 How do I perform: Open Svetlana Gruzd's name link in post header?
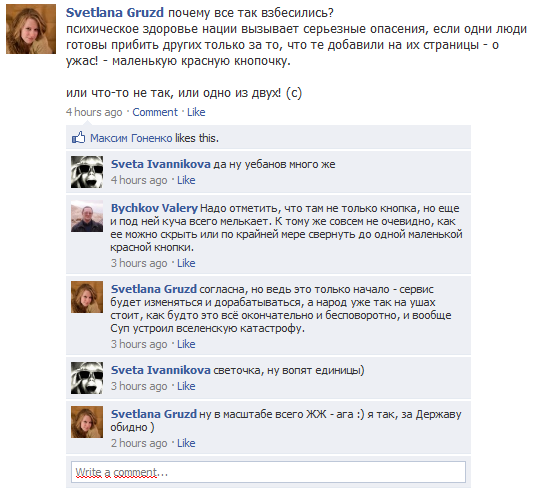point(115,13)
